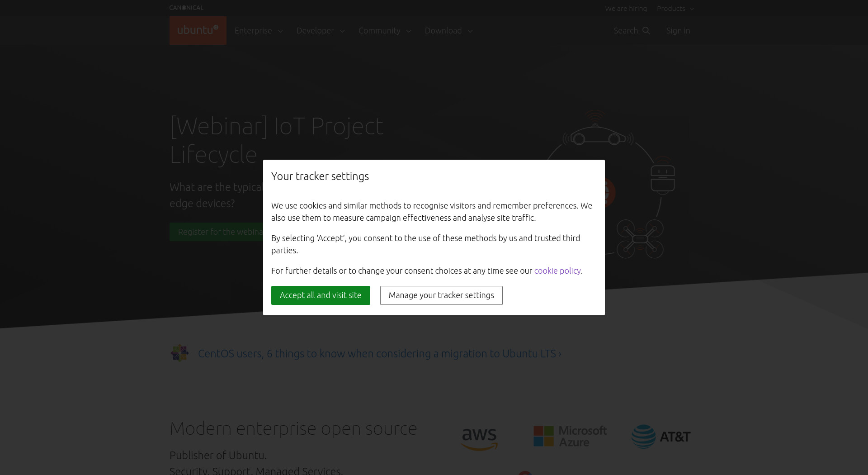This screenshot has width=868, height=475.
Task: Click the Sign in link
Action: pos(678,31)
